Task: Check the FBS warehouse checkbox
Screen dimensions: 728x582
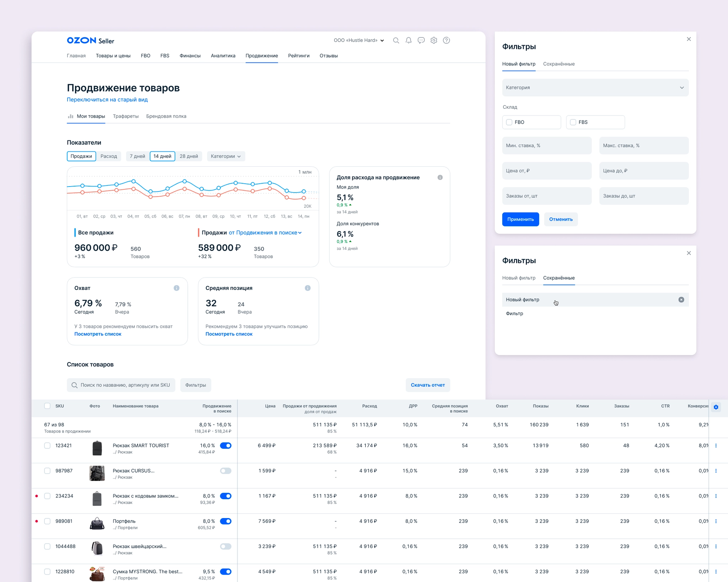Action: pyautogui.click(x=573, y=122)
